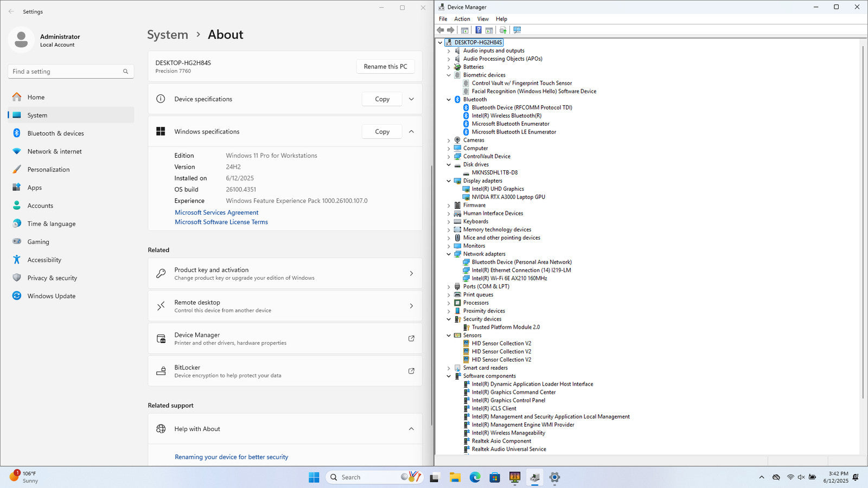Open Windows Update settings page

[x=71, y=296]
